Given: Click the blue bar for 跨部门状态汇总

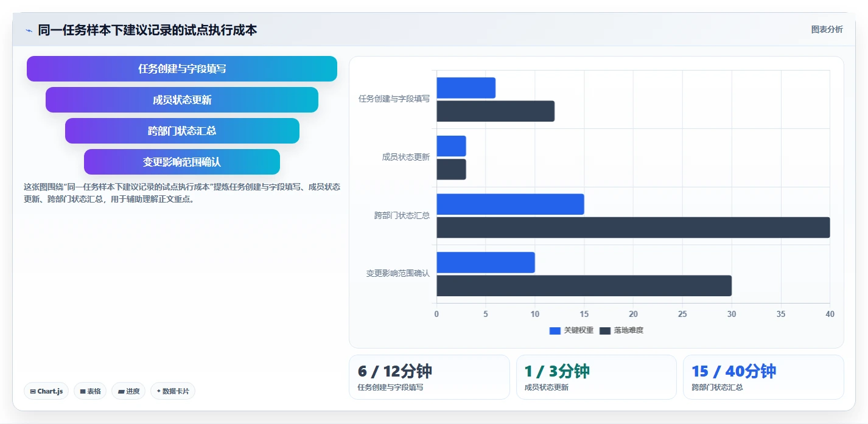Looking at the screenshot, I should [511, 204].
